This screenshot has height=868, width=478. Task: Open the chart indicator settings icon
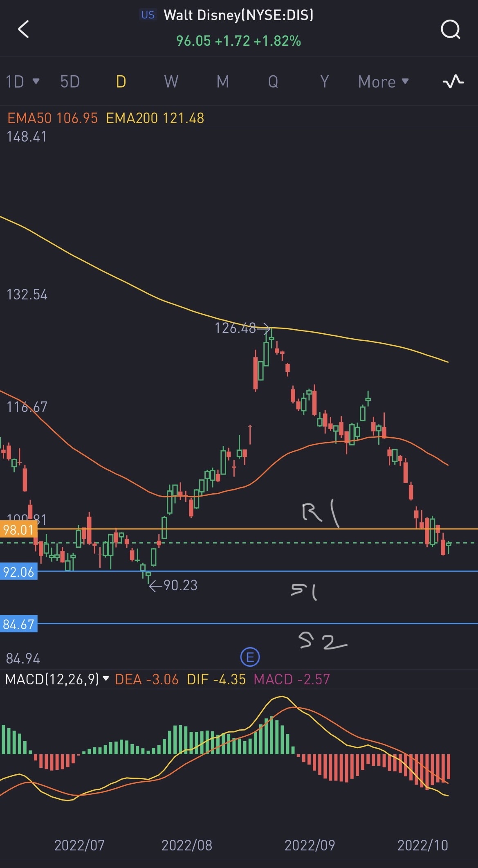pos(453,81)
